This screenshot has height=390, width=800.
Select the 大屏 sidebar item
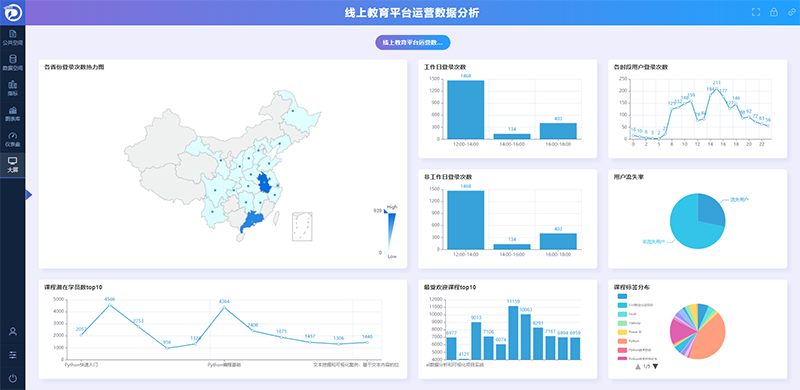coord(13,164)
